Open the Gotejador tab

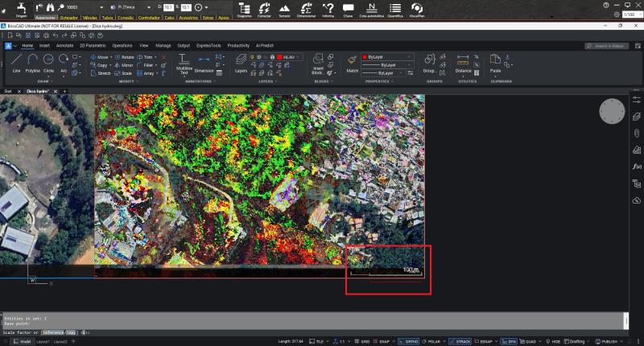click(x=68, y=16)
